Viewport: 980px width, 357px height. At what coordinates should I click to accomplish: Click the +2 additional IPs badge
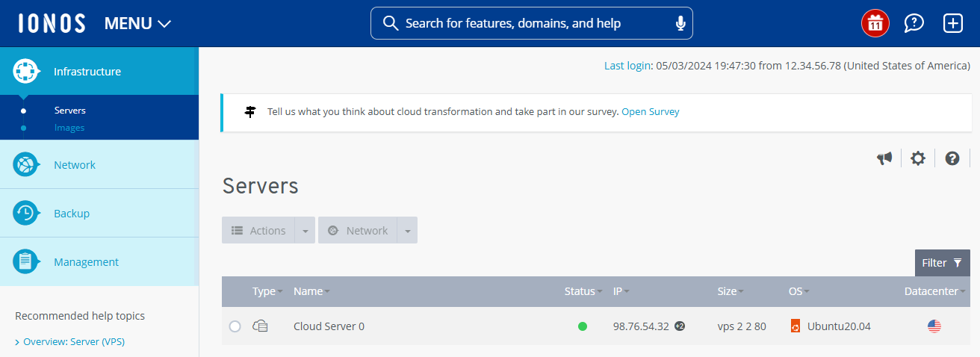[680, 326]
